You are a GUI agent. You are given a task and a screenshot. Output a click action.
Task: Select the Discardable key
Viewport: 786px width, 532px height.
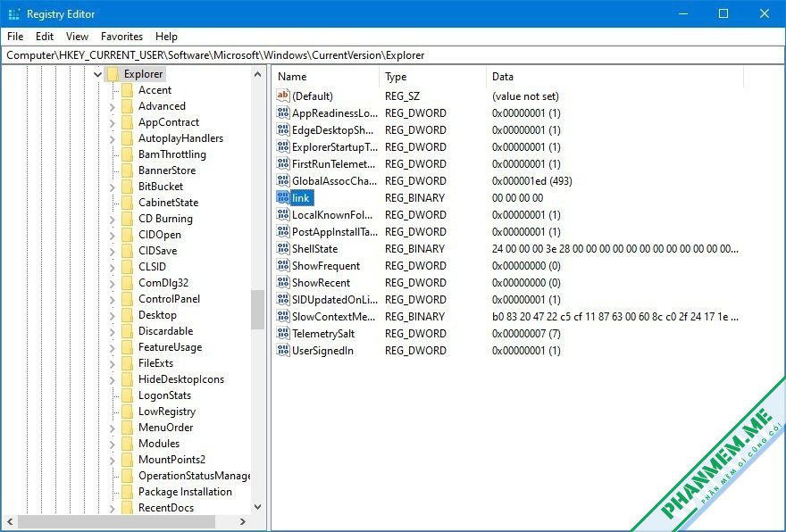(x=165, y=331)
